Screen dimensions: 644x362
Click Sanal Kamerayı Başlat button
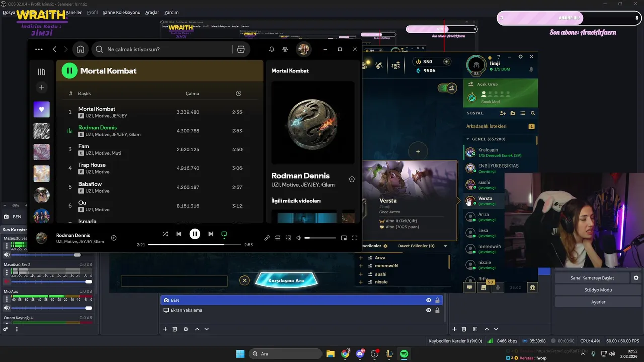(592, 278)
